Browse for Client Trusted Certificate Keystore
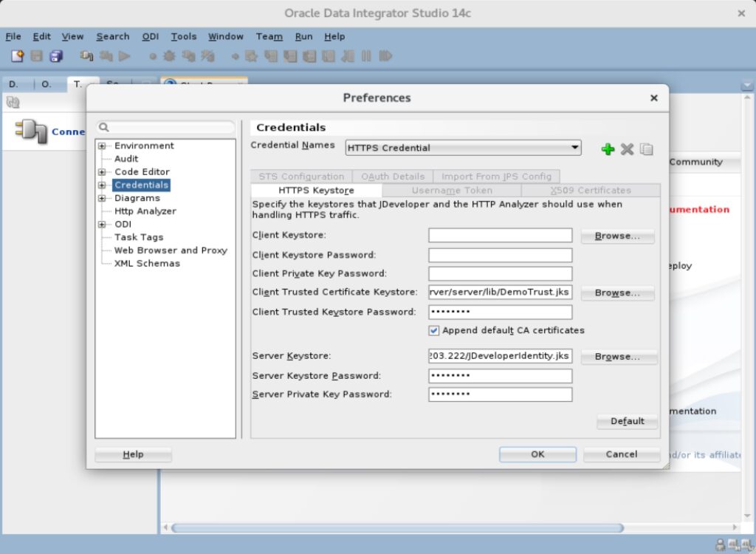 pyautogui.click(x=618, y=293)
